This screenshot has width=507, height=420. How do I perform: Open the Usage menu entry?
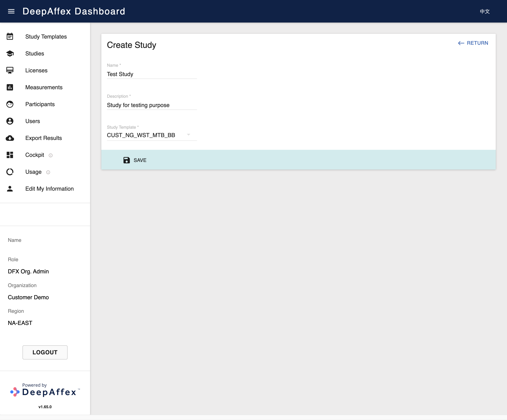(45, 172)
